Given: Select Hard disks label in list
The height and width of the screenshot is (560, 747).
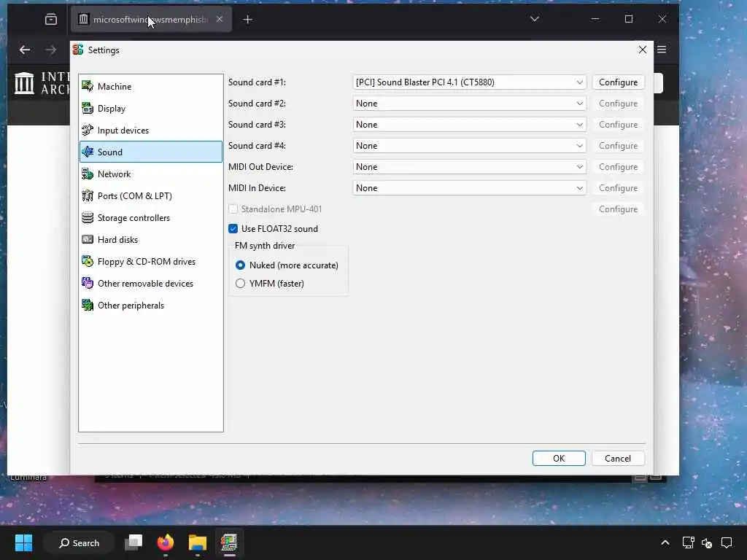Looking at the screenshot, I should (x=117, y=240).
